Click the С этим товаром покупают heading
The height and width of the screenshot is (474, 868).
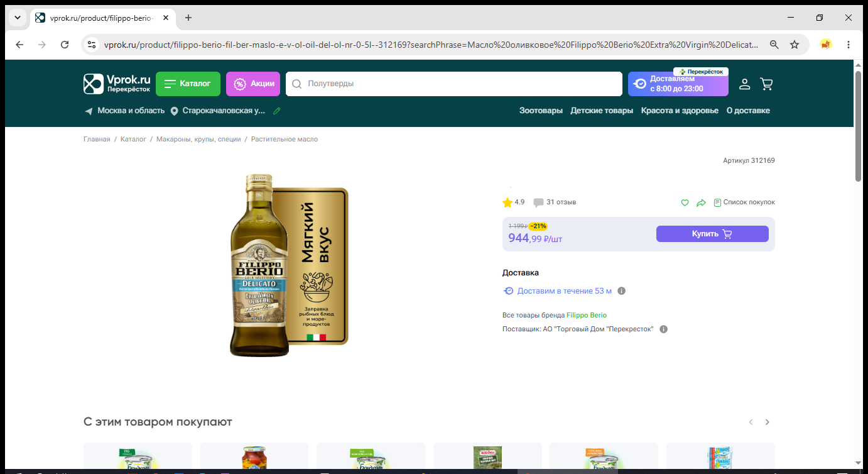click(x=158, y=422)
